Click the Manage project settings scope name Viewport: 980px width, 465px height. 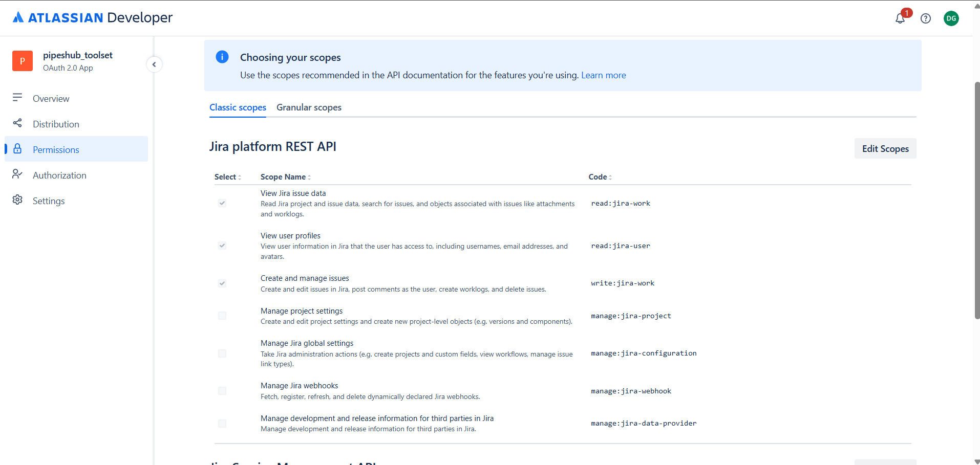302,311
